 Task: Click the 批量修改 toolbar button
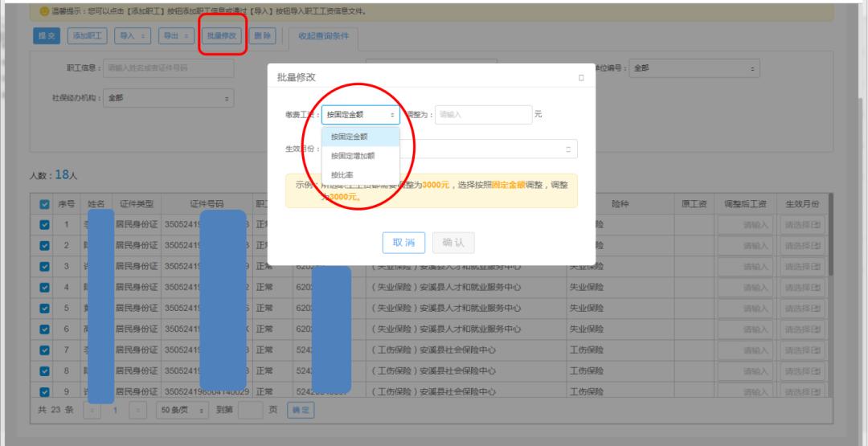point(222,36)
